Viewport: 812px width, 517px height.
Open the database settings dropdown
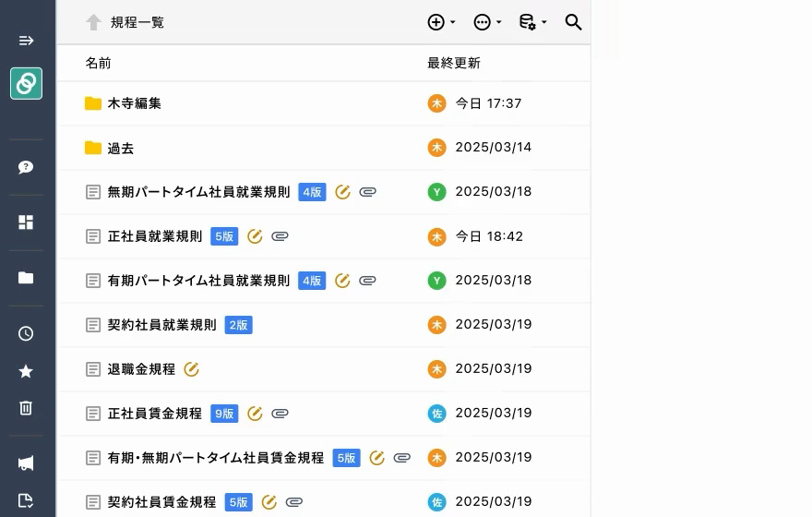click(531, 22)
